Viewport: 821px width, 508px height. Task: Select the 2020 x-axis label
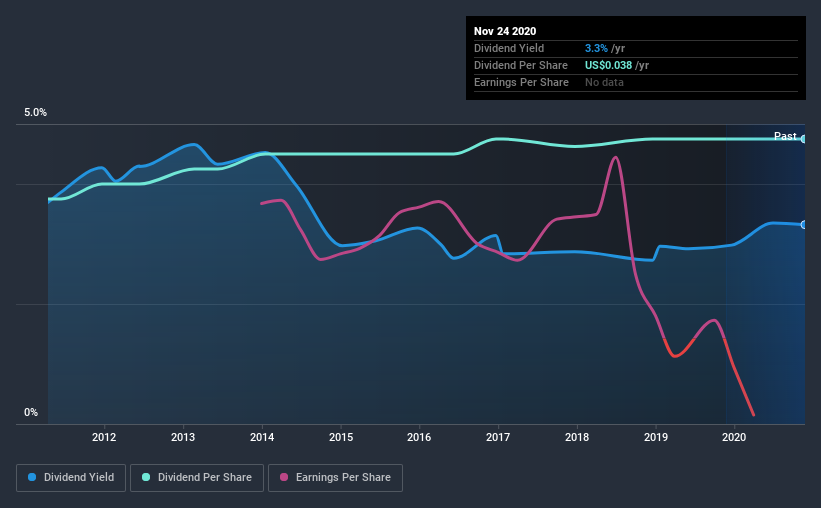(x=734, y=437)
